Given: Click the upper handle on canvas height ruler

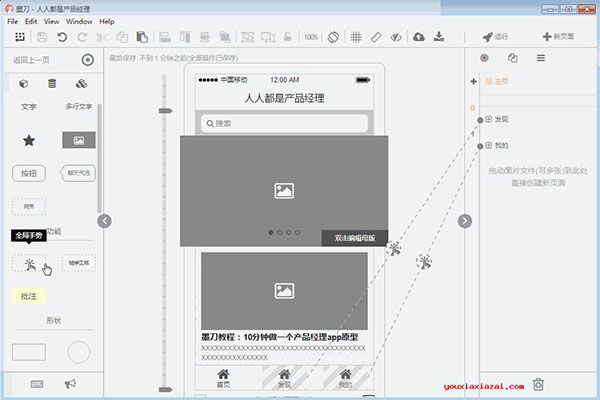Looking at the screenshot, I should (x=165, y=111).
